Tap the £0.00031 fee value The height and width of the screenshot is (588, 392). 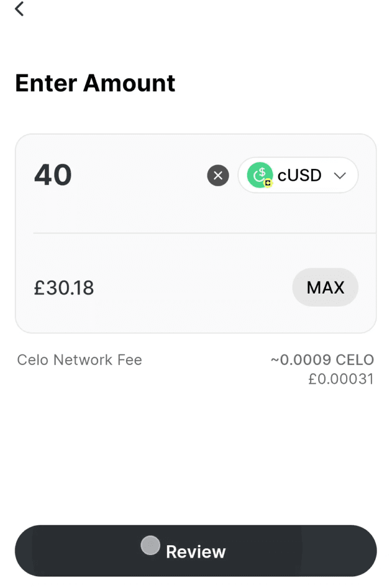pyautogui.click(x=341, y=379)
